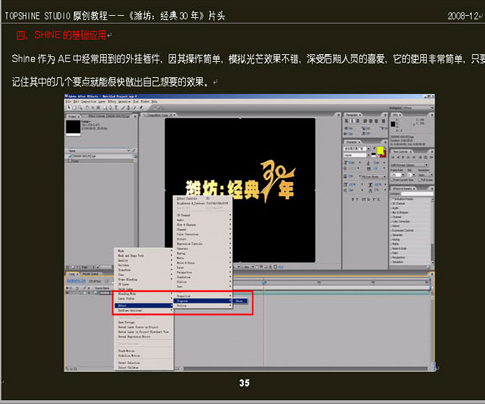Select the Character panel tab

coord(353,142)
